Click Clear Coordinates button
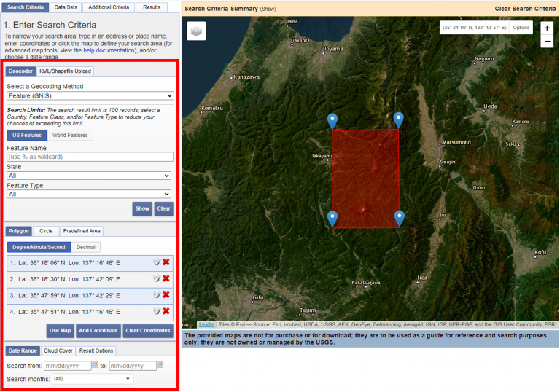Screen dimensions: 560x392 pos(148,331)
